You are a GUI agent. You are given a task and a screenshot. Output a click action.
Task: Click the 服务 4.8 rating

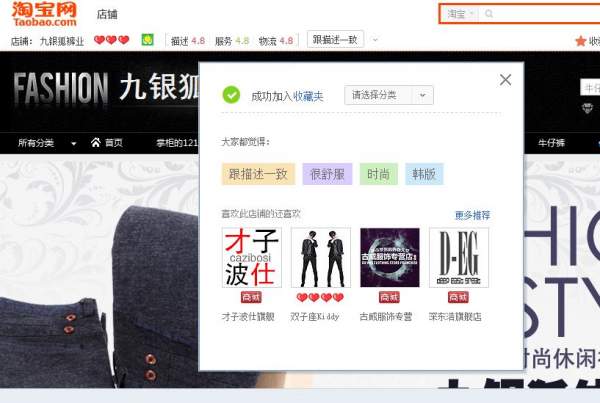click(x=232, y=41)
